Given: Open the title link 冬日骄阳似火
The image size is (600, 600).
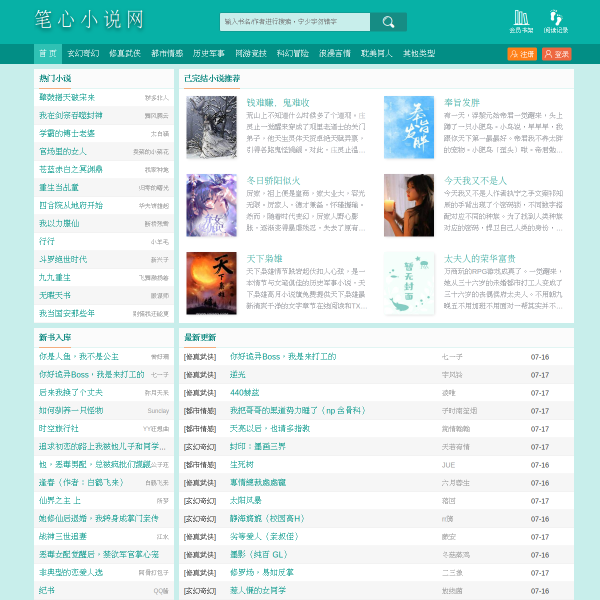Looking at the screenshot, I should point(273,181).
